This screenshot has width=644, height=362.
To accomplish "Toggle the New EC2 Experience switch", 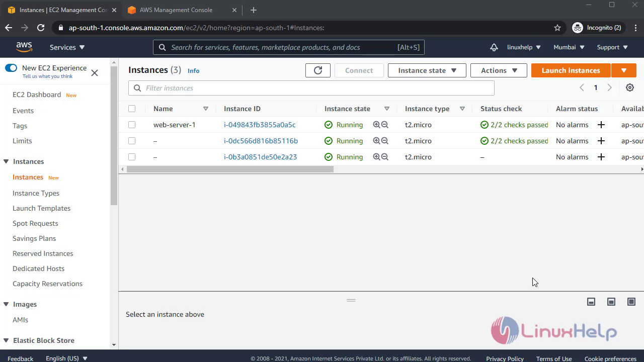I will pyautogui.click(x=11, y=68).
